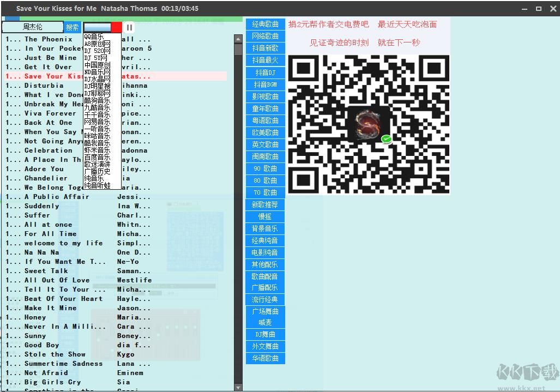Select QQ音乐 from the source list
Image resolution: width=560 pixels, height=392 pixels.
102,37
